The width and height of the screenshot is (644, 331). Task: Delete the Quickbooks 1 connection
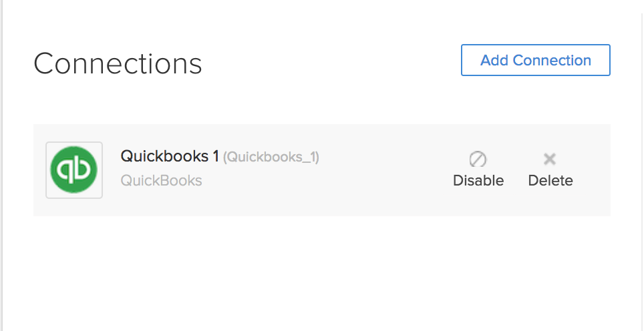(x=550, y=180)
